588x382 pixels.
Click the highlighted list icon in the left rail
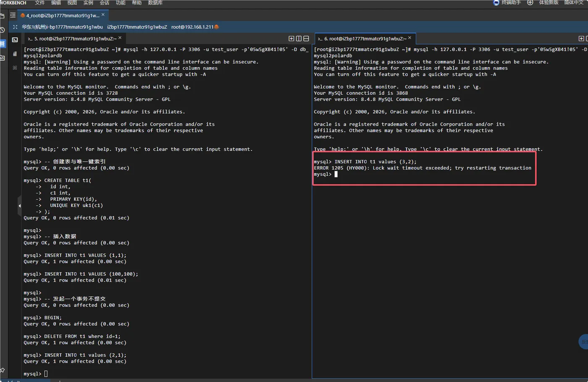click(x=2, y=44)
